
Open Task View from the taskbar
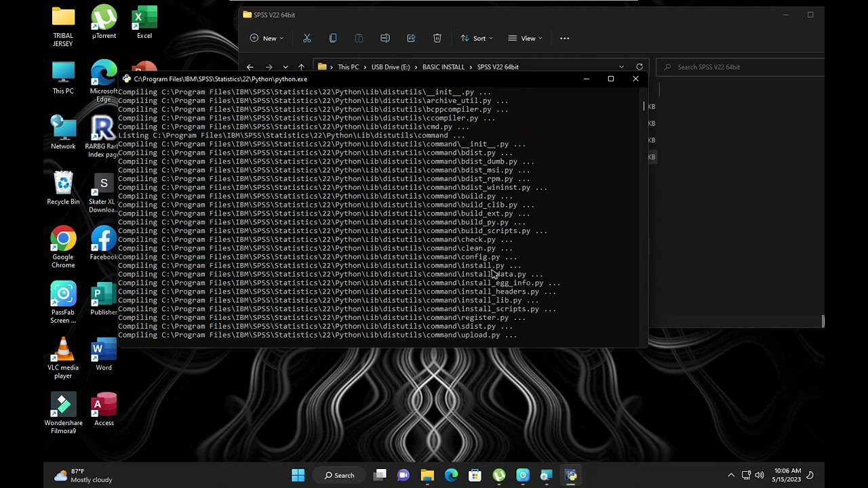(x=380, y=475)
